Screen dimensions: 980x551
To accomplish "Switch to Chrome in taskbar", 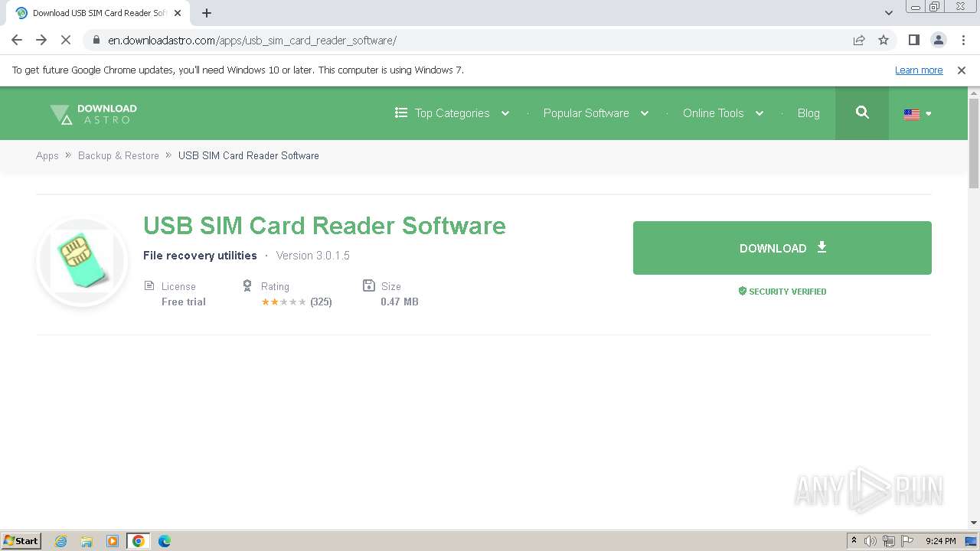I will pyautogui.click(x=139, y=541).
